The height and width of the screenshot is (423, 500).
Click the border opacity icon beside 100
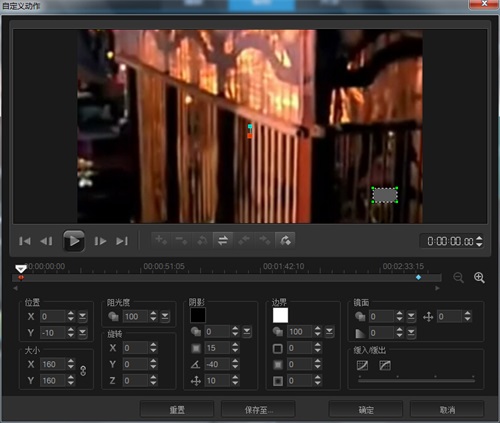coord(278,331)
